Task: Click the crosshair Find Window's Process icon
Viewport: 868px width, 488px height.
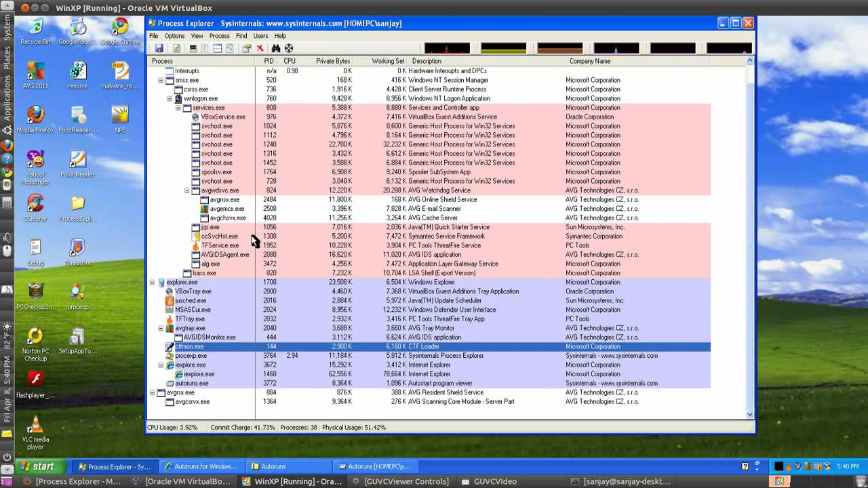Action: pos(289,48)
